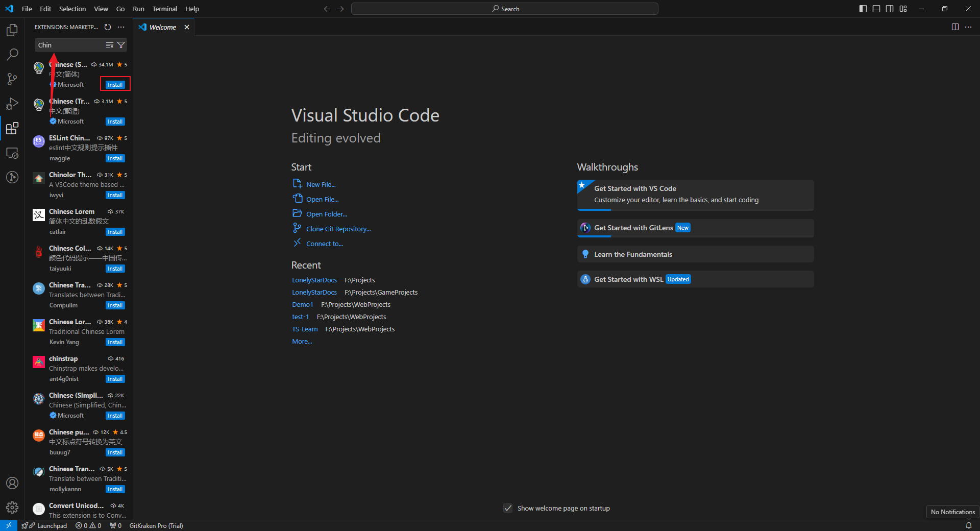980x531 pixels.
Task: Open the GitLens activity bar icon
Action: click(x=12, y=177)
